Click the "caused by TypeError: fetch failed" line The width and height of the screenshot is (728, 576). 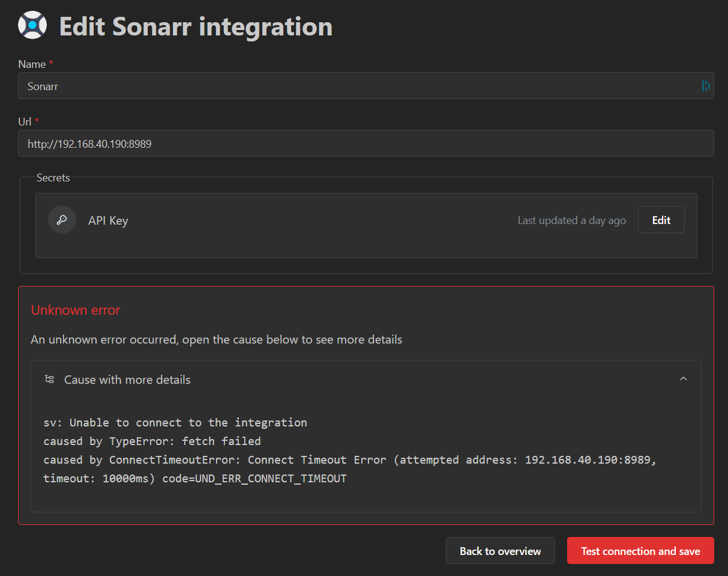[x=152, y=441]
